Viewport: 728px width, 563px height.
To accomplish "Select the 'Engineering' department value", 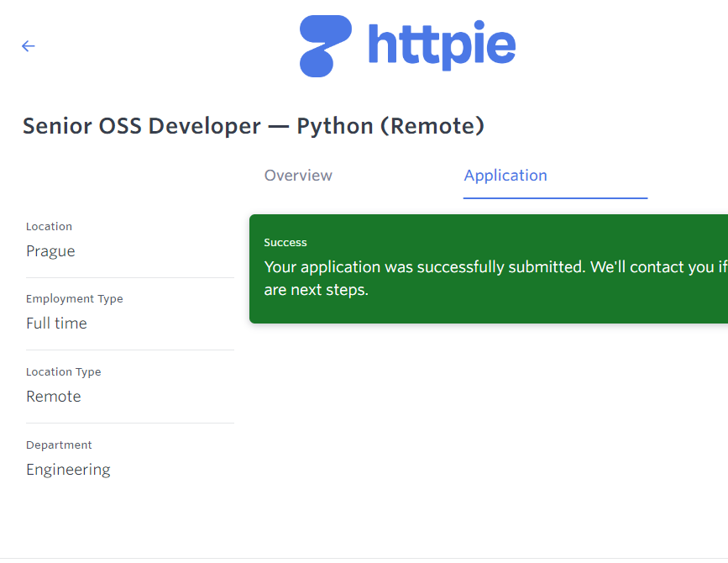I will (x=68, y=470).
